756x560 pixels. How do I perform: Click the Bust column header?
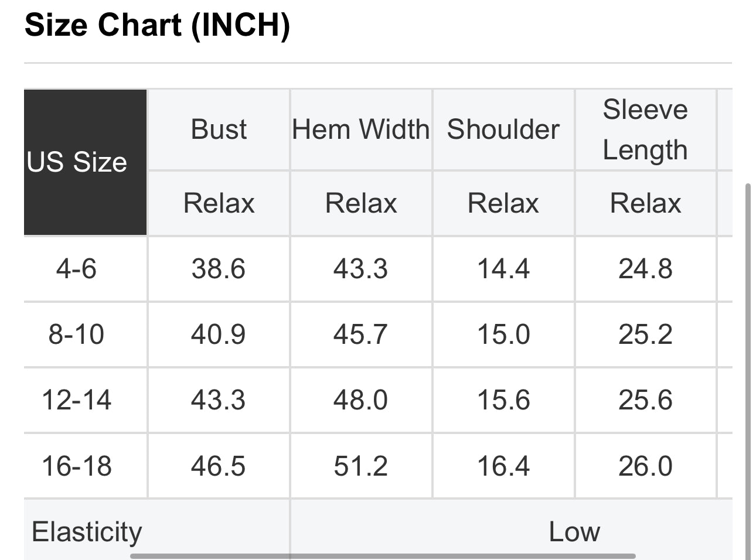pyautogui.click(x=219, y=129)
